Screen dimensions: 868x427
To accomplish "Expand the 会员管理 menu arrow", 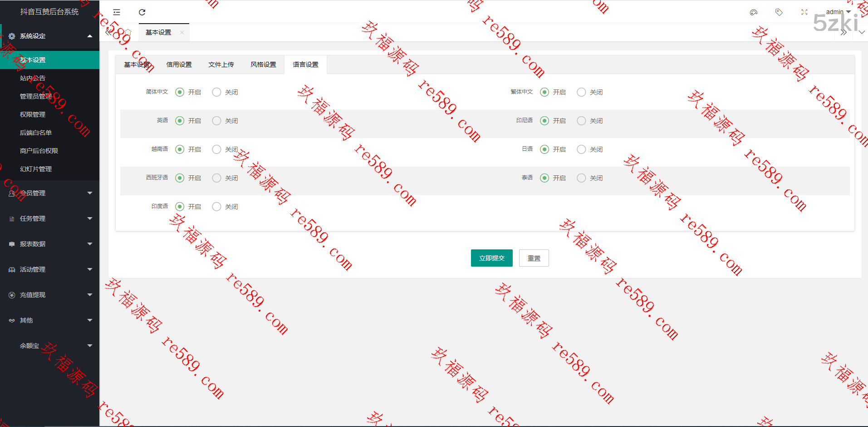I will pos(90,193).
